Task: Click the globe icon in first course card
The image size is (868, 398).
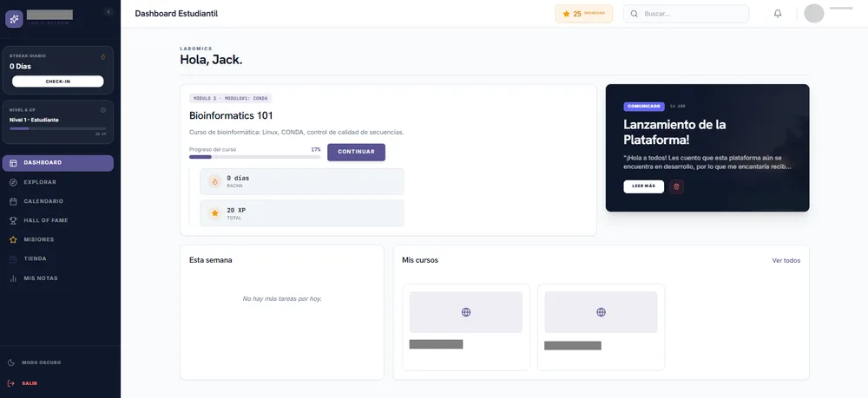Action: pos(466,312)
